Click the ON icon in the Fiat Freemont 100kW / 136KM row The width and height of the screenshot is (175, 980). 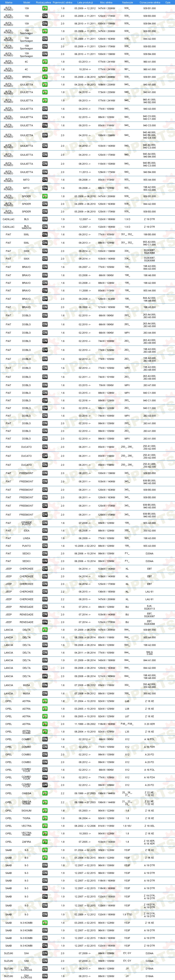[x=45, y=473]
